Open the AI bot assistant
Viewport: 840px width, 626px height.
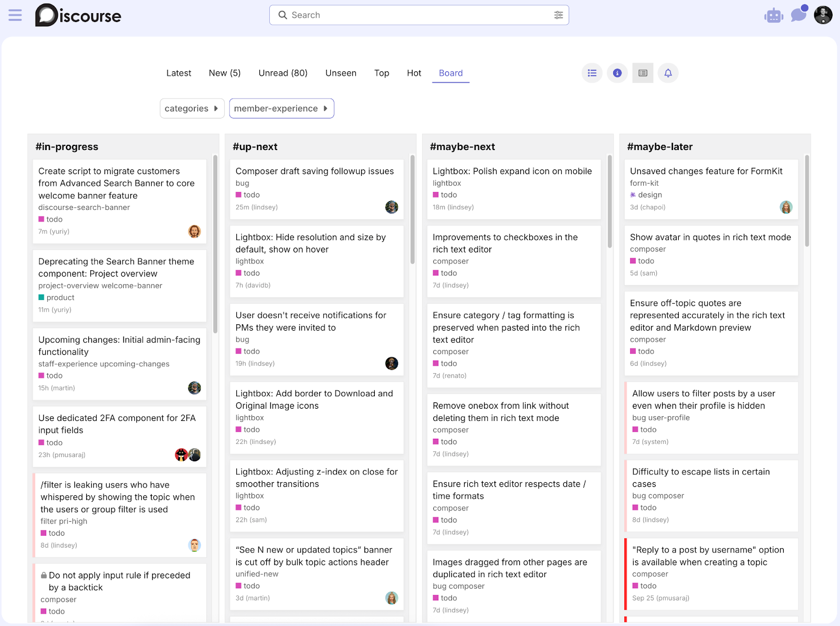click(x=773, y=15)
